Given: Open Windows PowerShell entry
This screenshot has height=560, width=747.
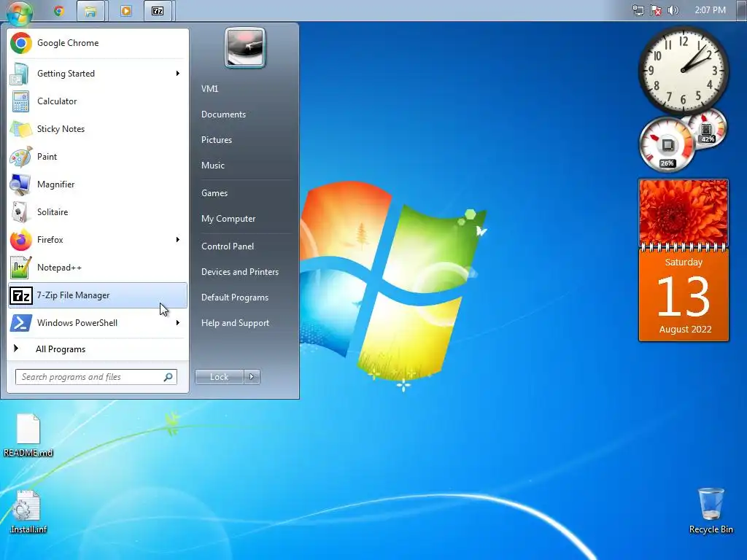Looking at the screenshot, I should pyautogui.click(x=98, y=323).
